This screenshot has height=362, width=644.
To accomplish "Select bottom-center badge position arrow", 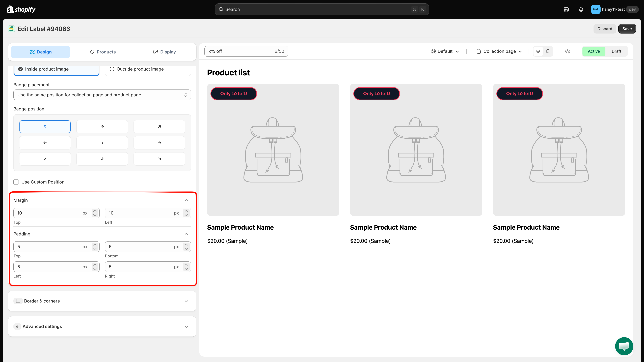I will 102,159.
